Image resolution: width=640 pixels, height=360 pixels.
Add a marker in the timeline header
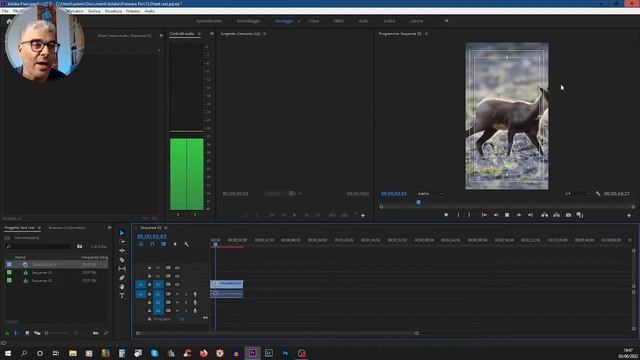(175, 244)
